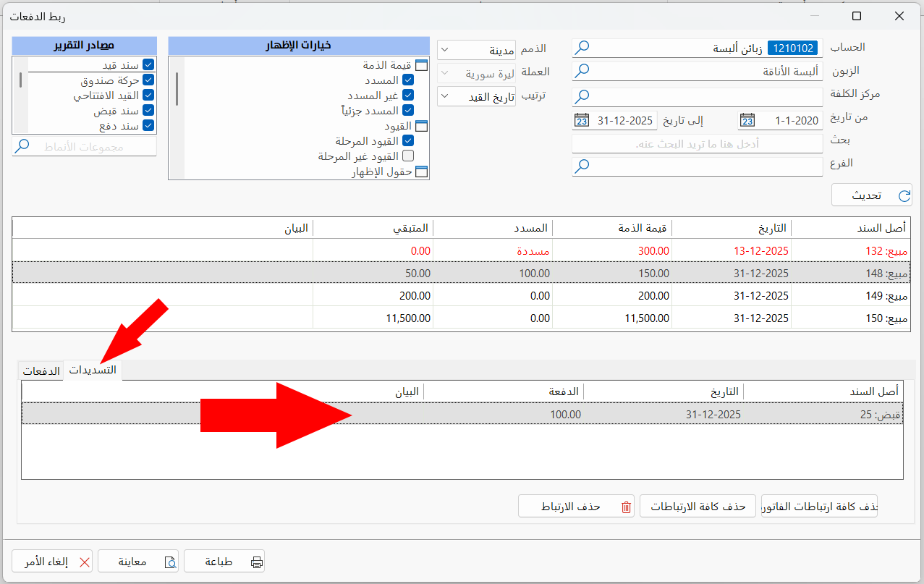924x584 pixels.
Task: Select the التسديدات tab
Action: click(x=93, y=369)
